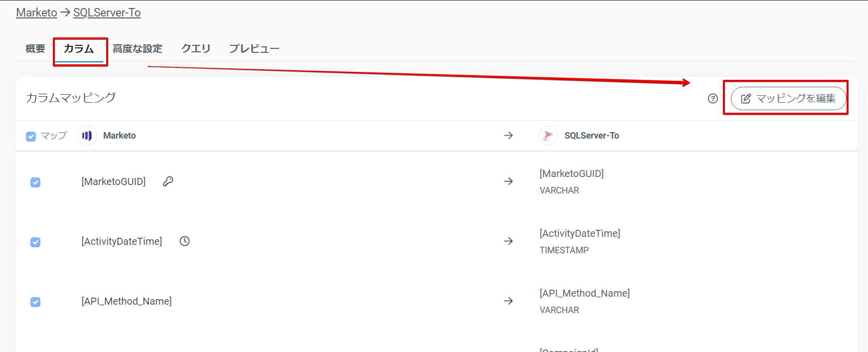Follow the SQLServer-To breadcrumb link
The image size is (868, 352).
107,12
